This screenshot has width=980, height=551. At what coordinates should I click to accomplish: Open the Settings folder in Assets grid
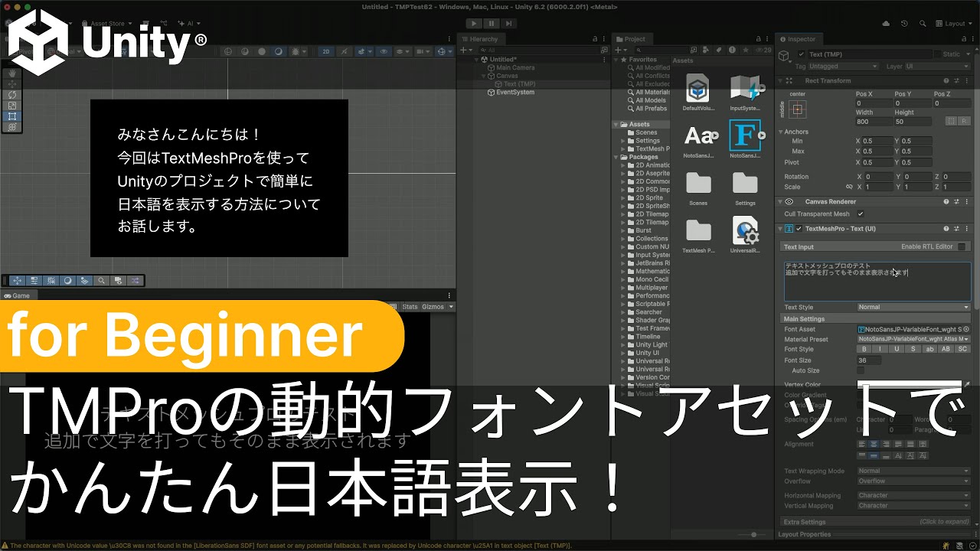745,184
